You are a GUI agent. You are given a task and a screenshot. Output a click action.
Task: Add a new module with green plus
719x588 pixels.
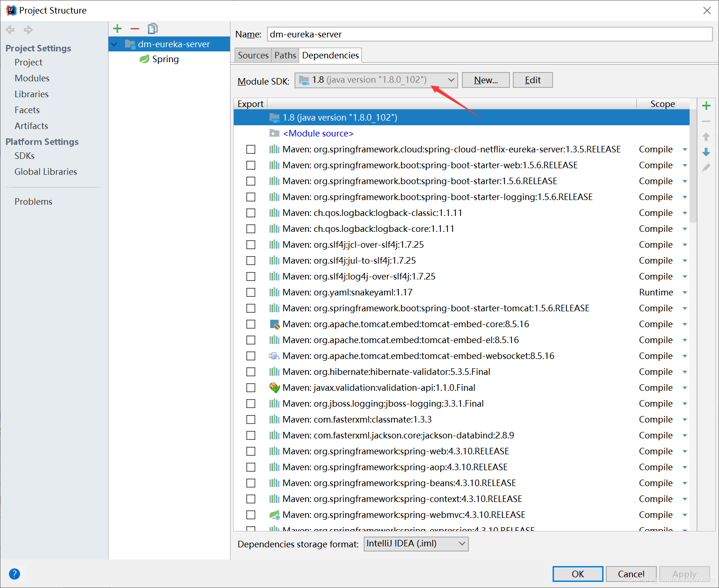pos(117,29)
